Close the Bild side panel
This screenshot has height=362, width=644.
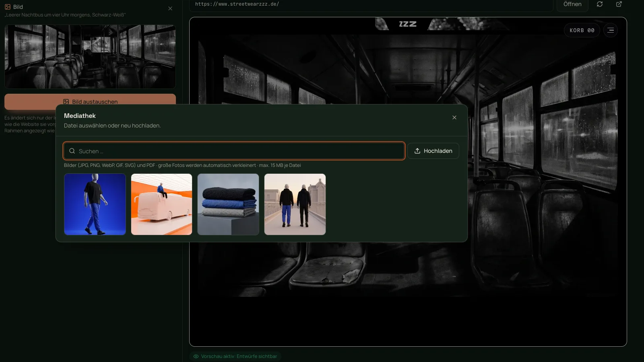click(170, 8)
